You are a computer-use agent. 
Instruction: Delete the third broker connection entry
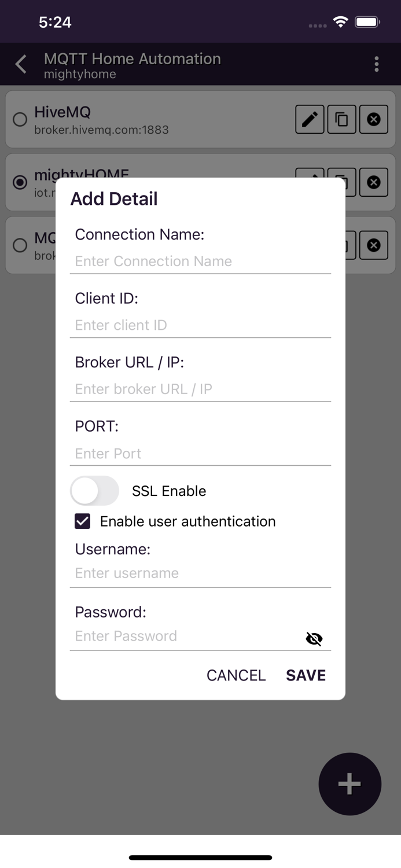[373, 245]
